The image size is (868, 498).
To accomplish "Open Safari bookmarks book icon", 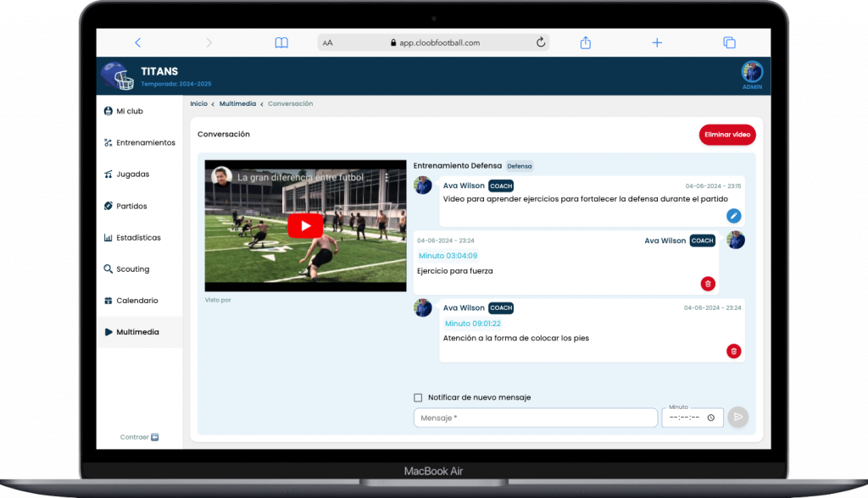I will tap(281, 42).
